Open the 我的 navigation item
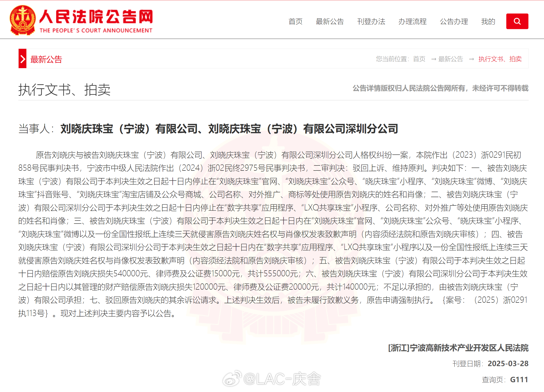Image resolution: width=544 pixels, height=392 pixels. click(x=488, y=22)
